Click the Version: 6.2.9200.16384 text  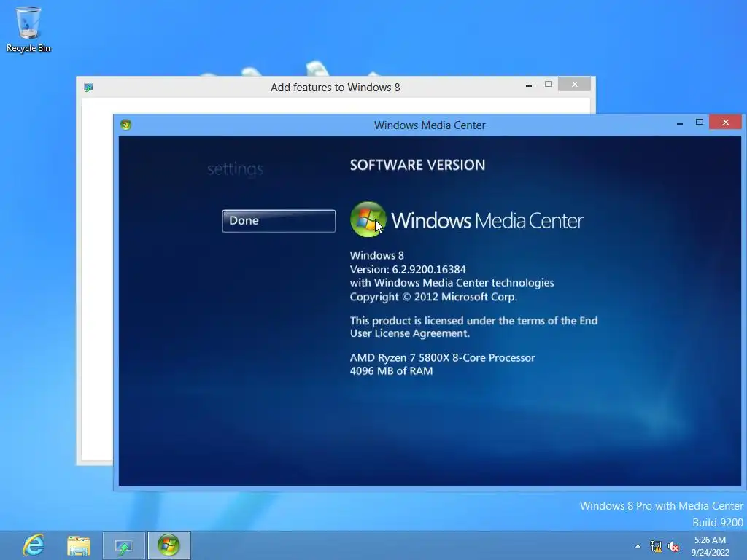[408, 269]
